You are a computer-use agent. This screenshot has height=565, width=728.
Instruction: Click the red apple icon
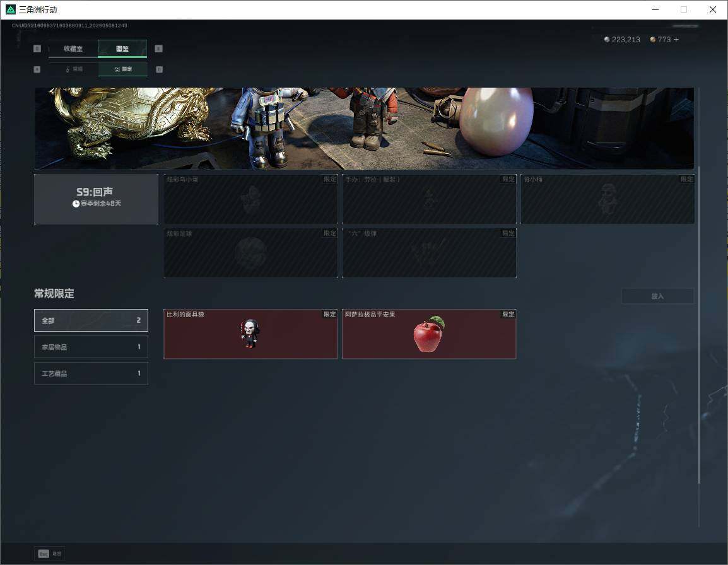(429, 334)
